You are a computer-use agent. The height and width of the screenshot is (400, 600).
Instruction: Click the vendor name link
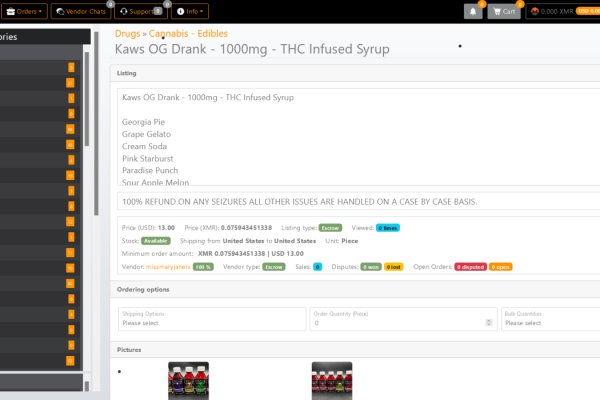pyautogui.click(x=168, y=267)
